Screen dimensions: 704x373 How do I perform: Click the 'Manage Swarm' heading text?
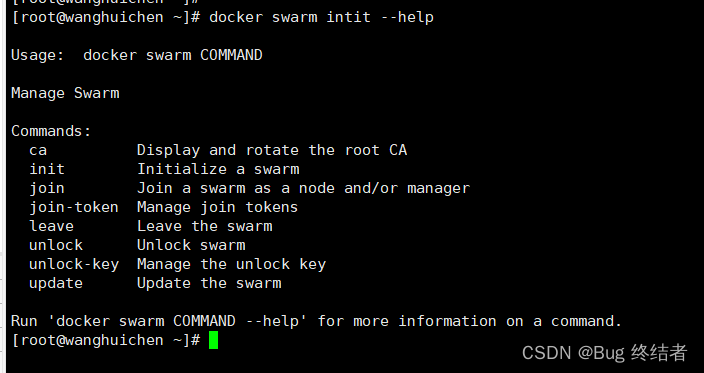pos(66,93)
